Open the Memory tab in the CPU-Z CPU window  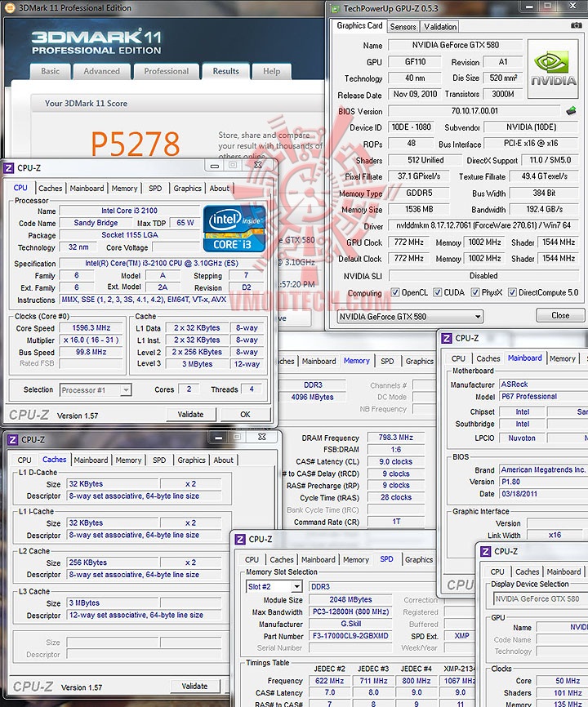pyautogui.click(x=124, y=189)
